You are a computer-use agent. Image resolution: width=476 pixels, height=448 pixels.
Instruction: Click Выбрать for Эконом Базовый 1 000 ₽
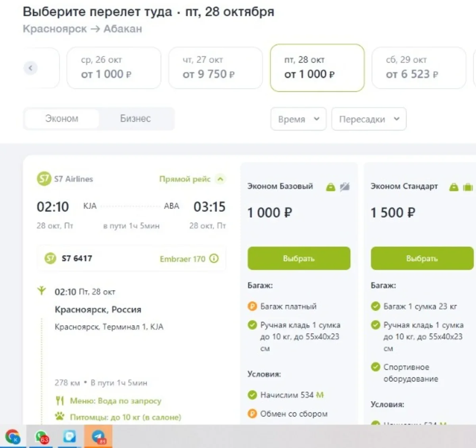299,258
